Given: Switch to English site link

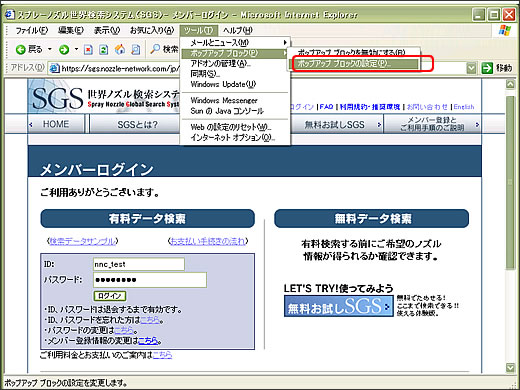Looking at the screenshot, I should (464, 107).
